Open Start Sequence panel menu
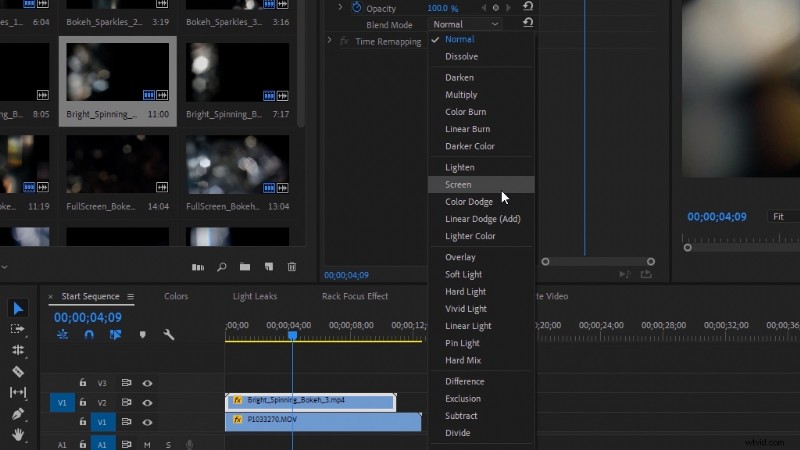This screenshot has width=800, height=450. tap(131, 296)
